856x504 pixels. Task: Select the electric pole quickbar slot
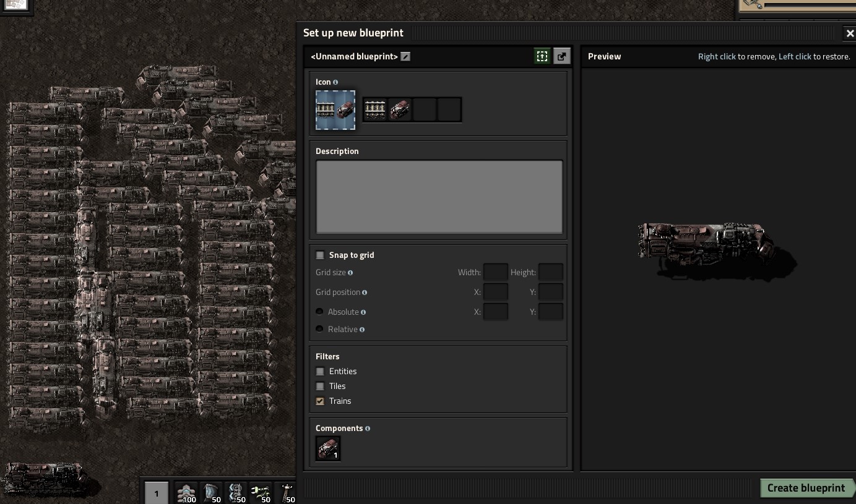285,493
